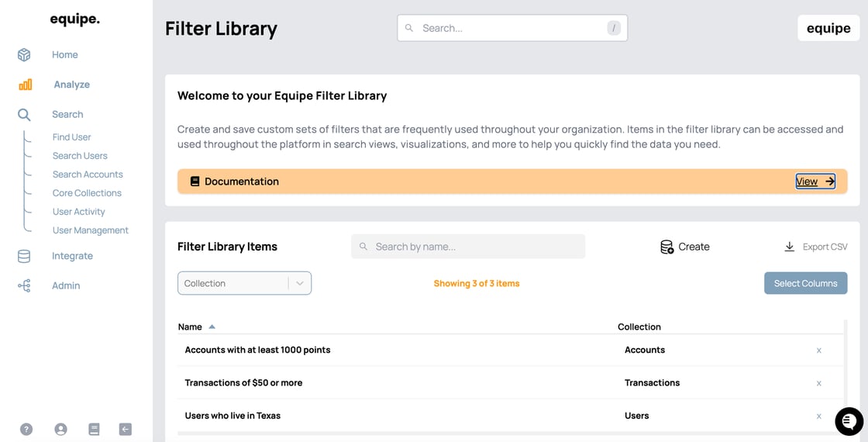Click the slash shortcut badge in search

(614, 28)
